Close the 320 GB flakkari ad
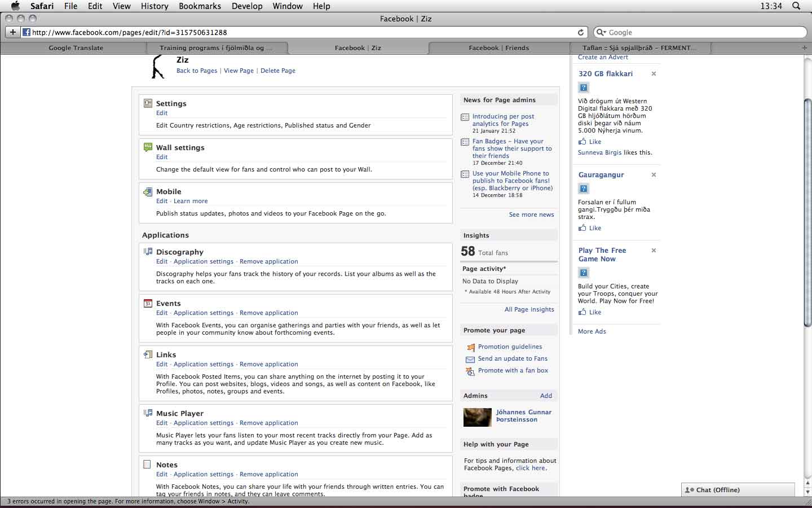Viewport: 812px width, 508px height. 654,74
